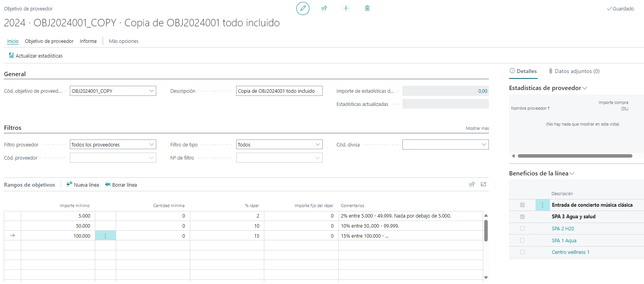Screen dimensions: 644x284
Task: Click Nueva línea button
Action: pos(83,185)
